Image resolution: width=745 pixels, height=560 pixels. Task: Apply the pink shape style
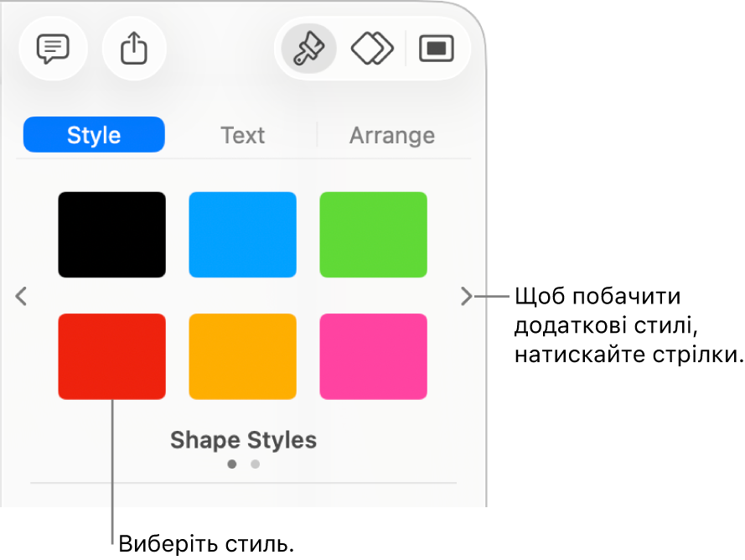tap(373, 356)
